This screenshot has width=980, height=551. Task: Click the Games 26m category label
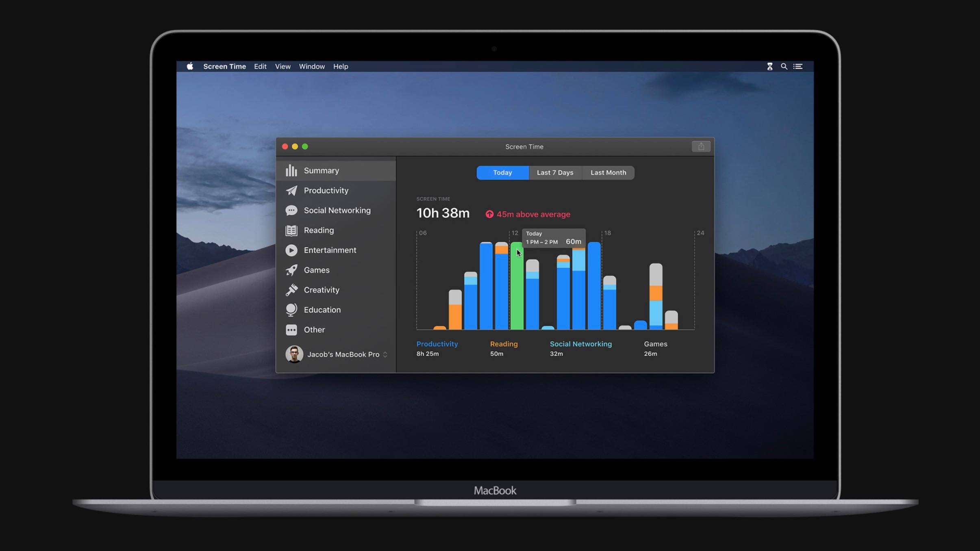[655, 349]
